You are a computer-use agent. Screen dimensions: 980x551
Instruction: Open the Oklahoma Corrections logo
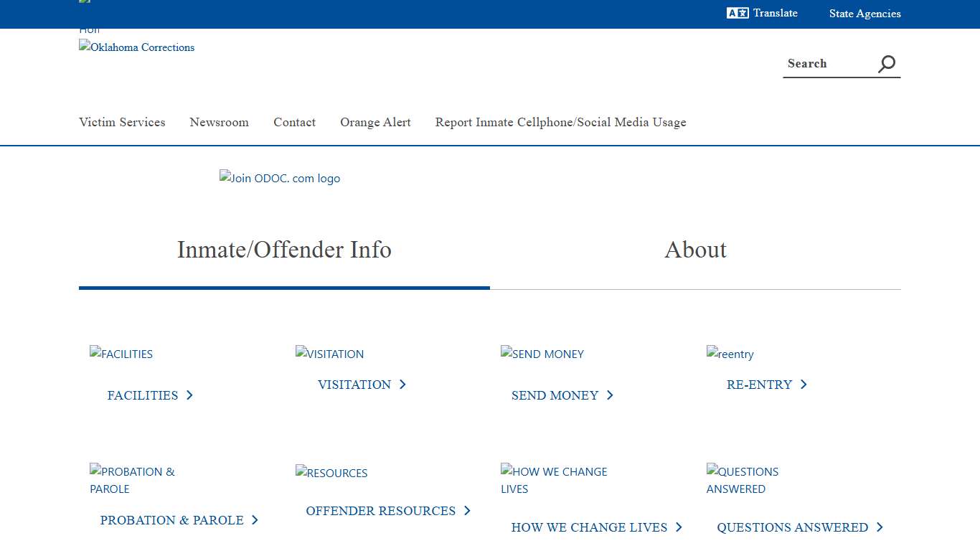point(136,47)
